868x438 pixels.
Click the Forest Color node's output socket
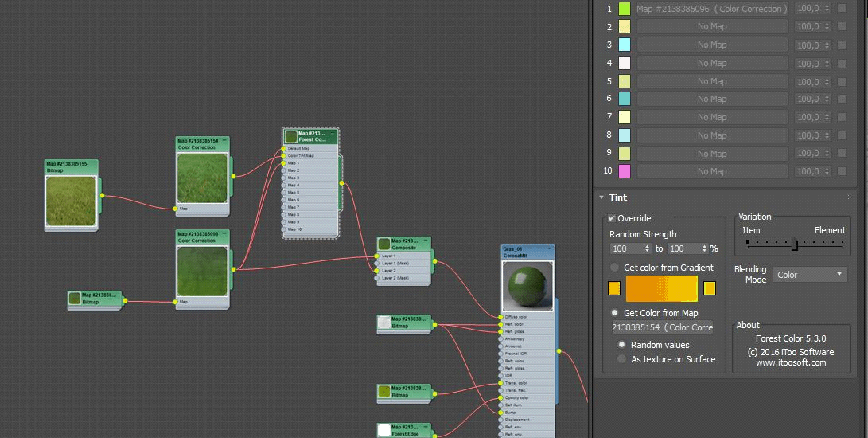pyautogui.click(x=341, y=183)
